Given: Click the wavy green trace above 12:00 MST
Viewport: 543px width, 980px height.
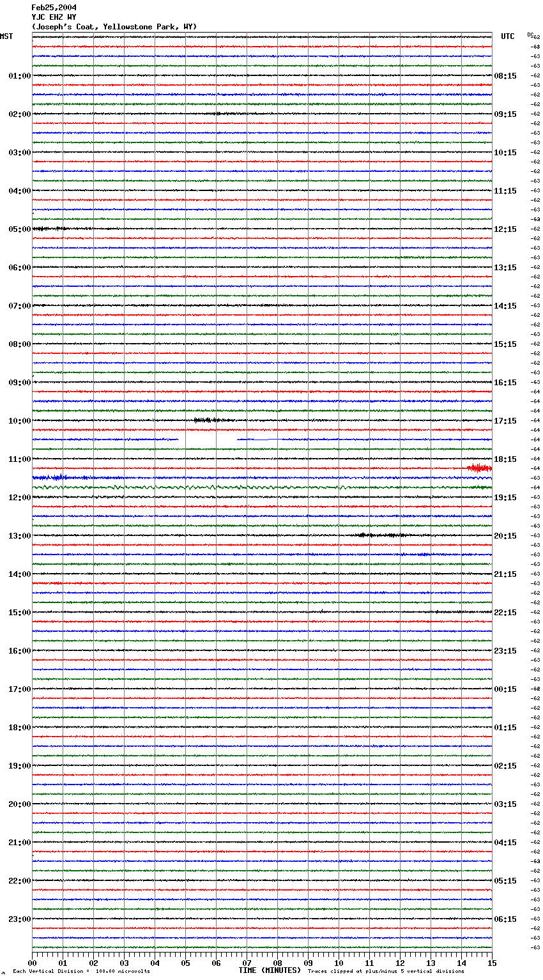Looking at the screenshot, I should tap(262, 487).
